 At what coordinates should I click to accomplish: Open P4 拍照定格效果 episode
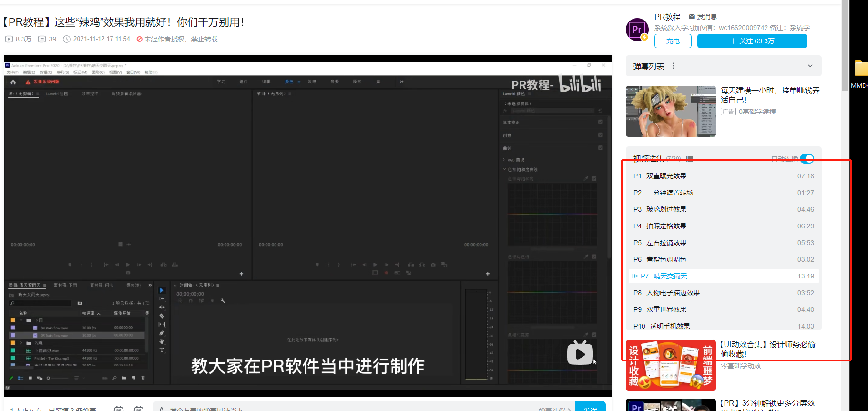pos(724,226)
